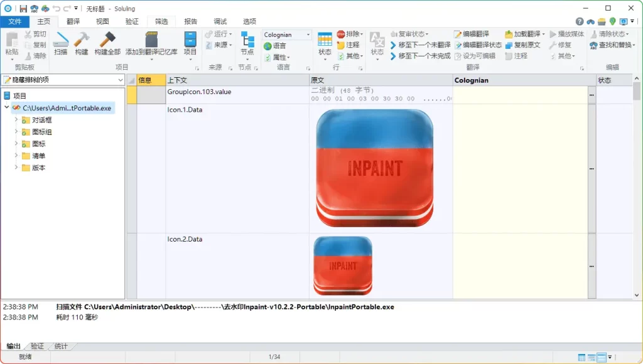Collapse the InpaintPortable.exe tree node
The width and height of the screenshot is (643, 364).
(6, 107)
